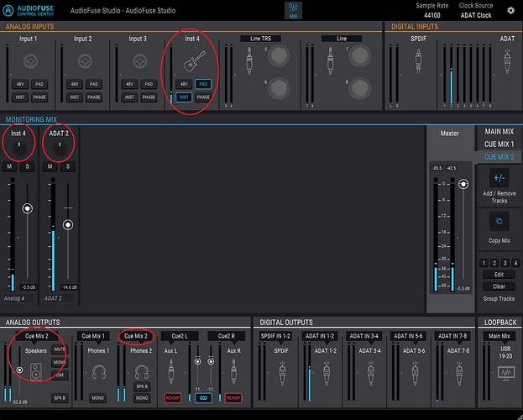Open the Phones 2 Cue Mix 2 source dropdown
Screen dimensions: 523x420
click(x=136, y=336)
